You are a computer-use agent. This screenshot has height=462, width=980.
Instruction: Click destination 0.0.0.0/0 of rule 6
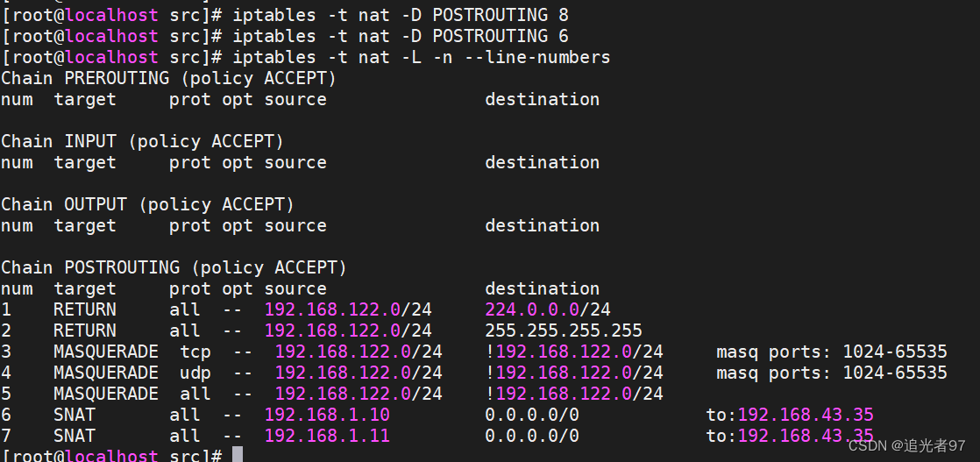coord(532,416)
